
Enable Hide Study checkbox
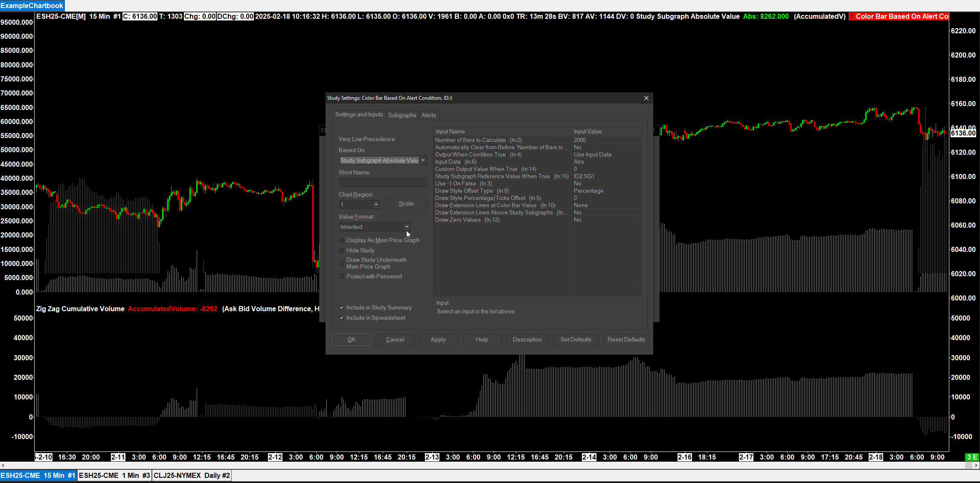[x=341, y=251]
